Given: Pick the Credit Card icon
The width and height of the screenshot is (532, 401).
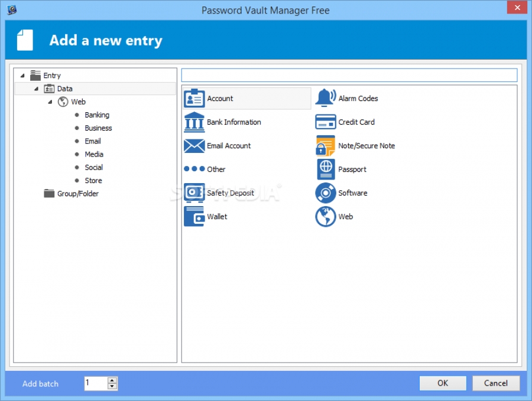Looking at the screenshot, I should [325, 122].
